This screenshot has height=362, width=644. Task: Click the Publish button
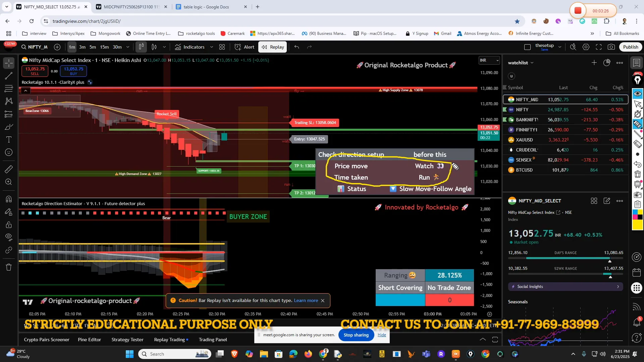[x=630, y=47]
